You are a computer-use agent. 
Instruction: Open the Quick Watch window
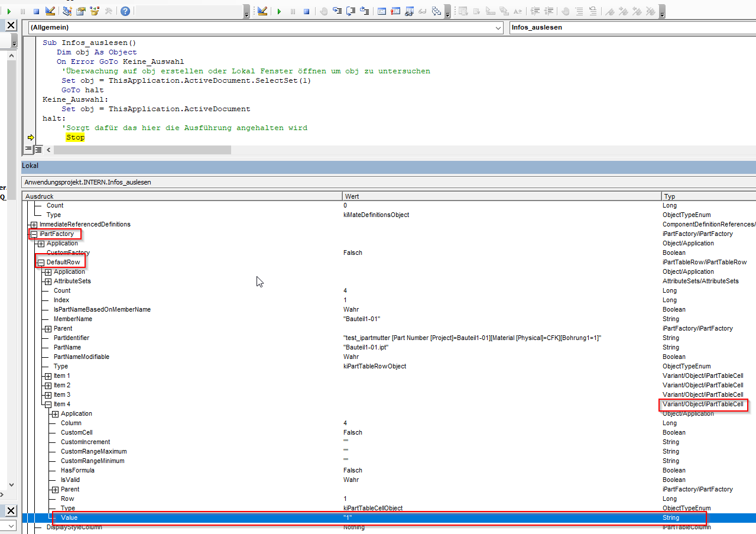423,11
